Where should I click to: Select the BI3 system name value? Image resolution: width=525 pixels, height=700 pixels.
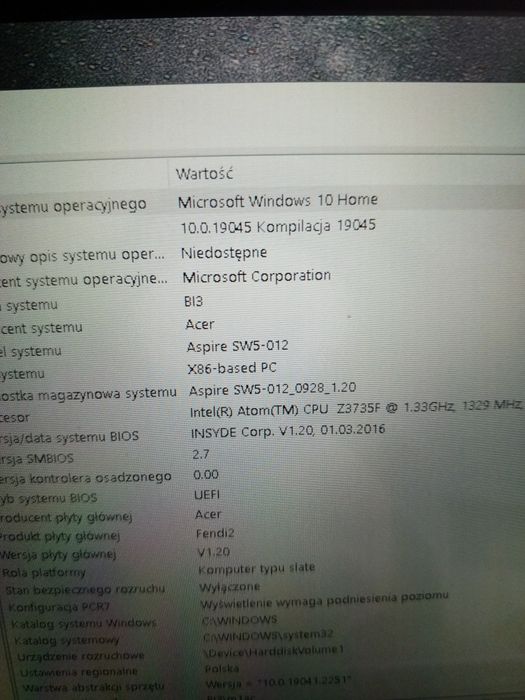(193, 301)
